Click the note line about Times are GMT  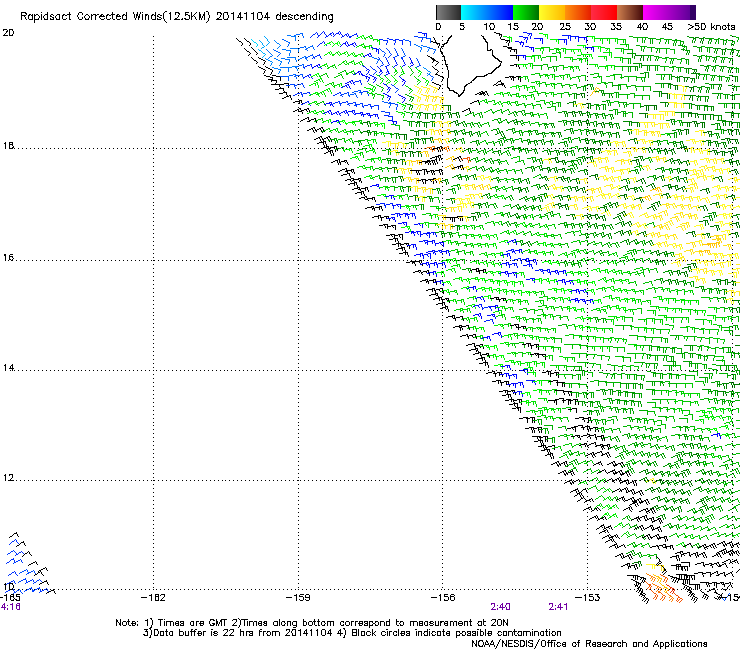pyautogui.click(x=311, y=623)
